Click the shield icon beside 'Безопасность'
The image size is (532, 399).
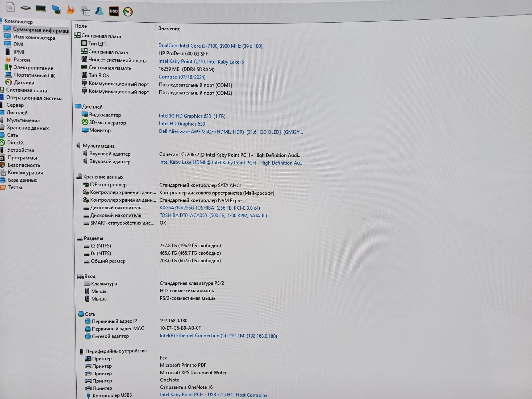(x=3, y=165)
